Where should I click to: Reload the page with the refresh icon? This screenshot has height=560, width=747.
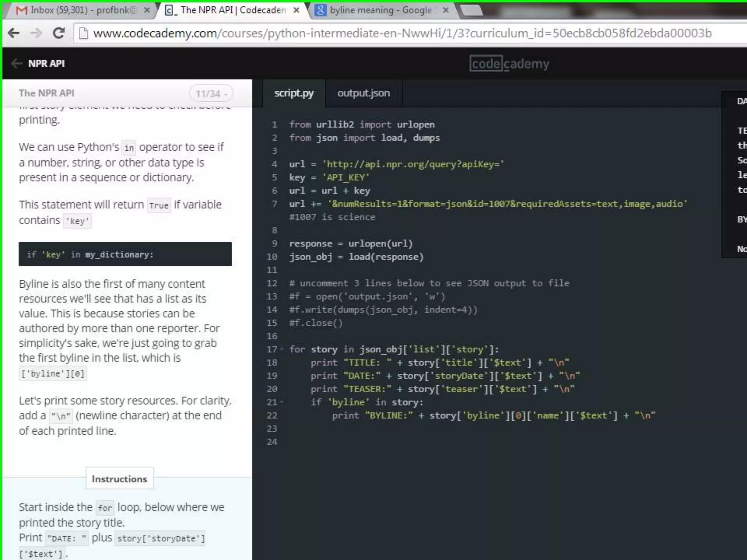pyautogui.click(x=58, y=33)
